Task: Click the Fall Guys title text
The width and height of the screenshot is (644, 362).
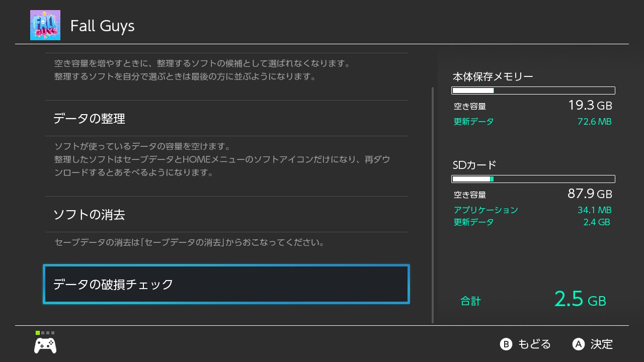Action: [x=103, y=26]
